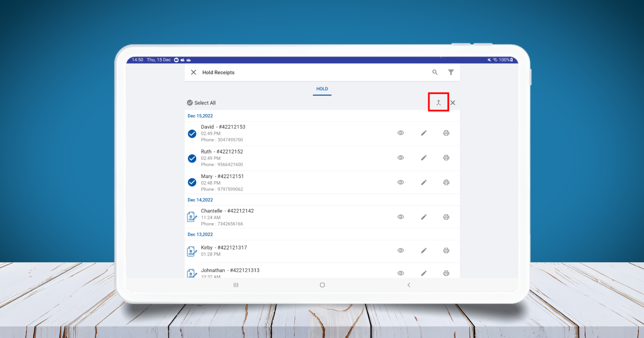The image size is (644, 338).
Task: Tap Android back navigation arrow
Action: click(x=409, y=285)
